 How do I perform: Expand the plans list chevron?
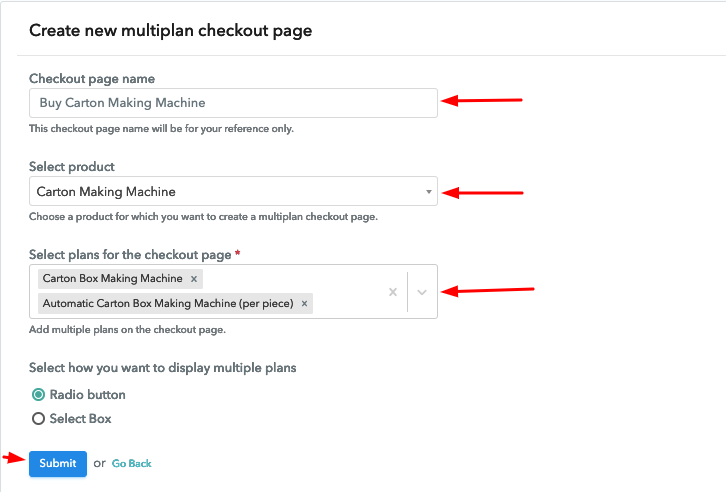tap(422, 292)
